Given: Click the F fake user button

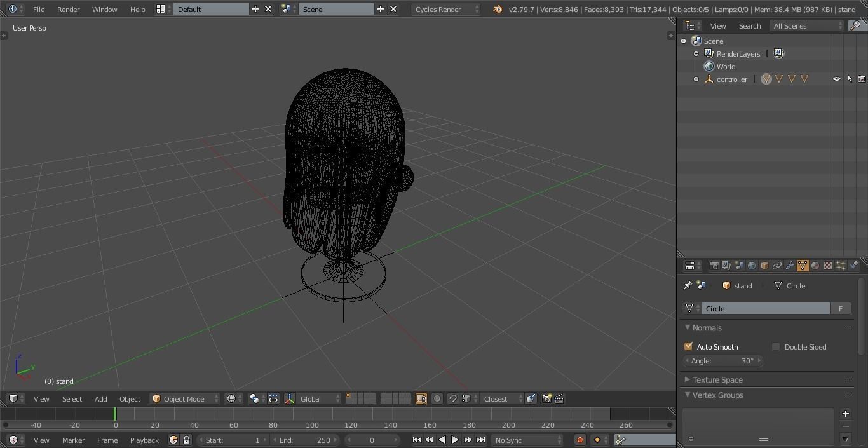Looking at the screenshot, I should (841, 308).
